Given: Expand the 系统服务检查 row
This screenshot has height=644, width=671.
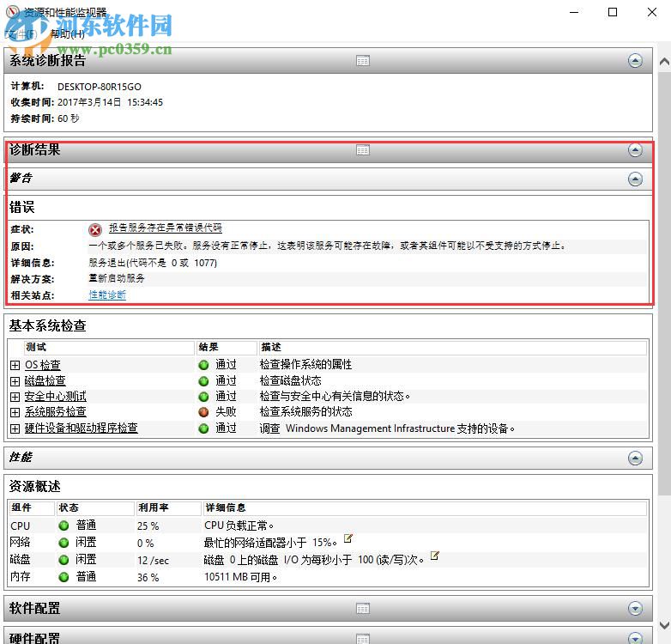Looking at the screenshot, I should click(x=15, y=412).
